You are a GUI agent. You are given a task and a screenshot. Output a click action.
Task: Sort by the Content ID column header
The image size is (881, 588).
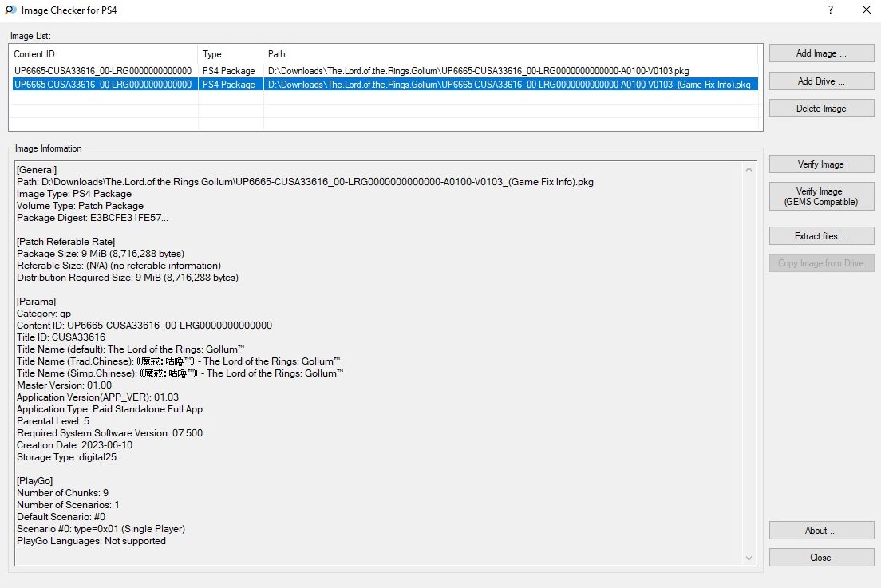pyautogui.click(x=104, y=54)
